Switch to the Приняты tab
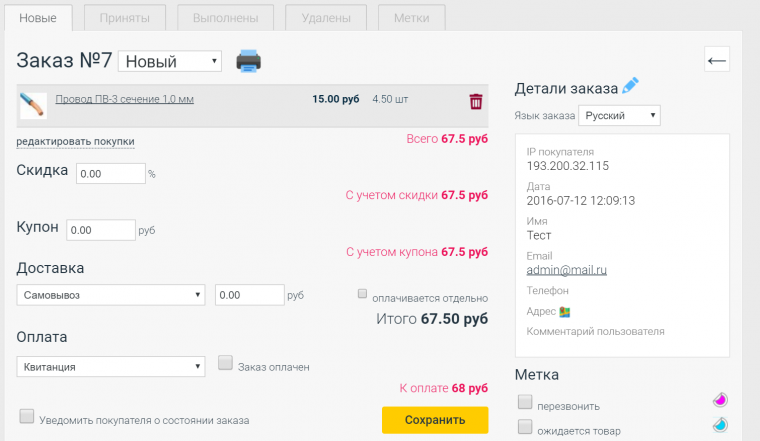The width and height of the screenshot is (760, 441). click(125, 18)
